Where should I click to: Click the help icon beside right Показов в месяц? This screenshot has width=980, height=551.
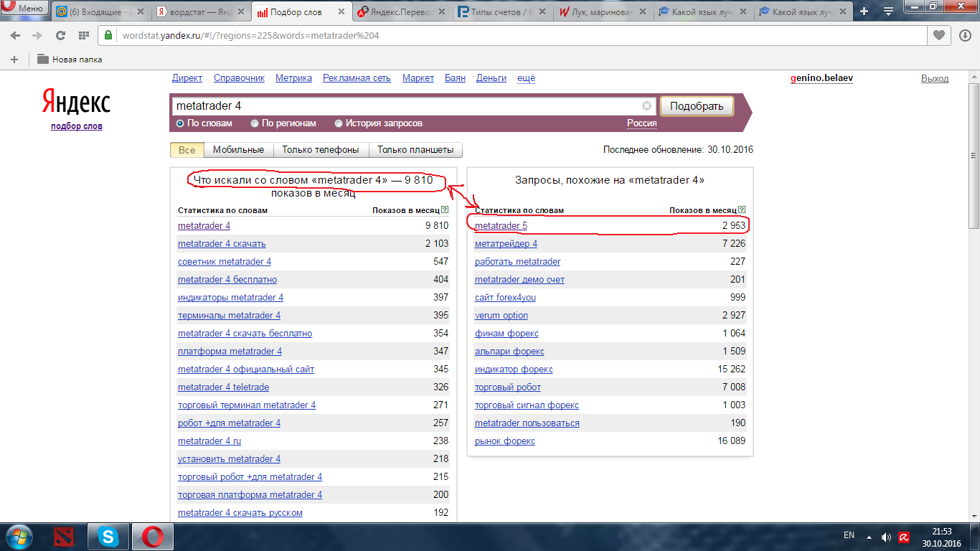point(742,210)
